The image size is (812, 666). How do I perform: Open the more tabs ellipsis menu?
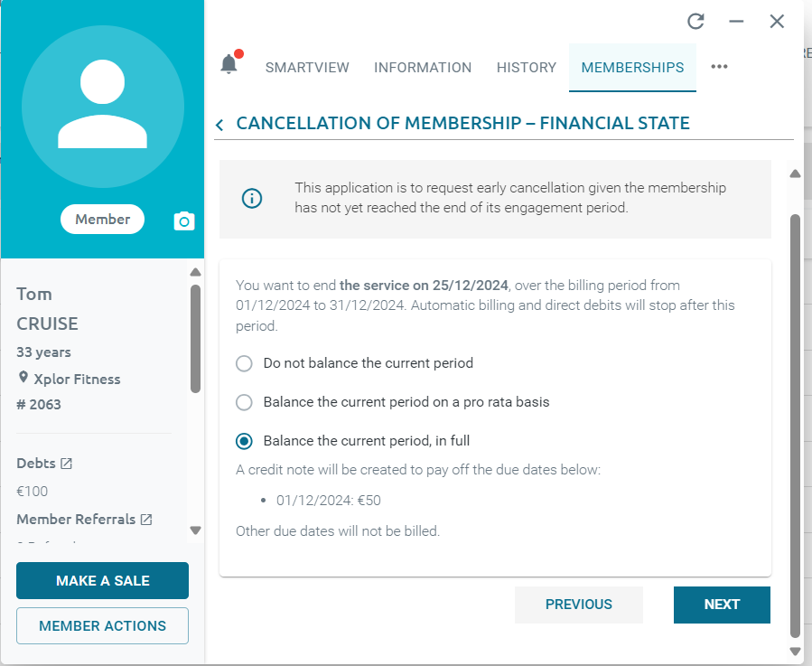coord(719,67)
